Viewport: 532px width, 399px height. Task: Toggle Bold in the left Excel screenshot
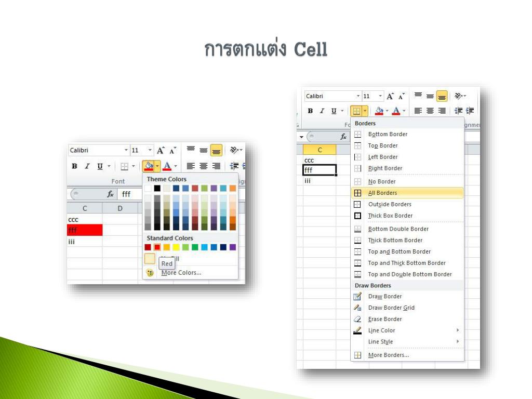pos(74,166)
